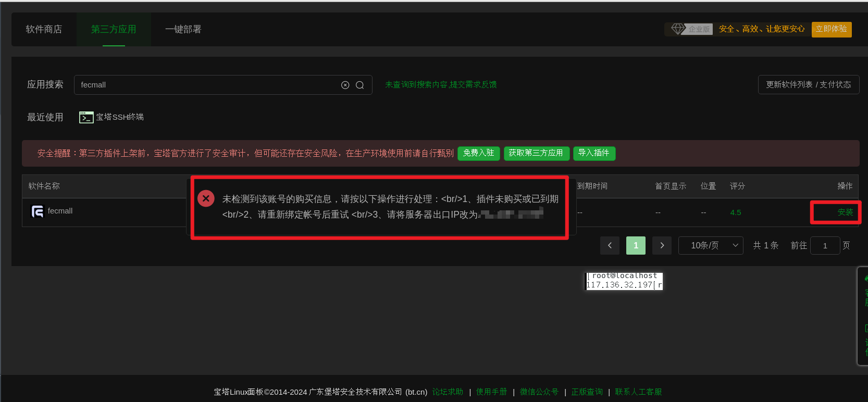The width and height of the screenshot is (868, 402).
Task: Click the 应用搜索 input field
Action: click(x=223, y=85)
